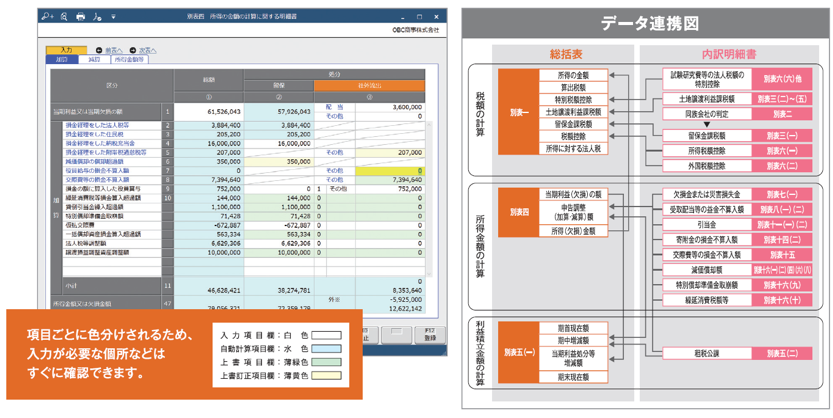
Task: Click the zoom-in magnifier icon in title bar
Action: (48, 17)
